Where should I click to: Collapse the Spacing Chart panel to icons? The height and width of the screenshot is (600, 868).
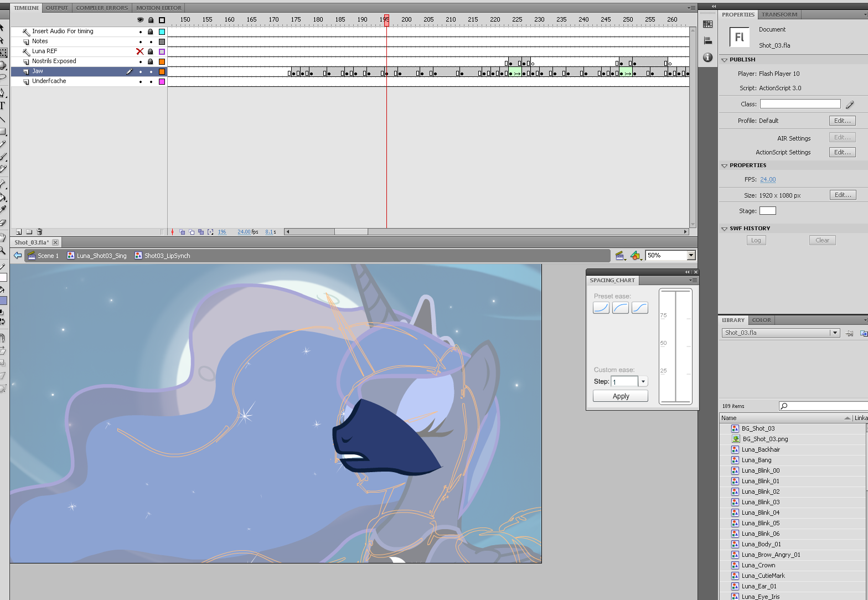click(x=688, y=272)
